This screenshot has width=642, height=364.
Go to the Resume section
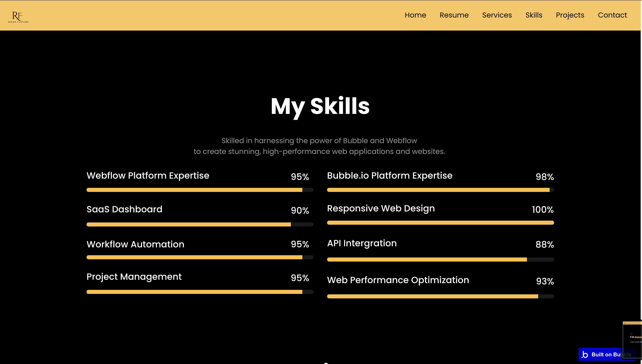[454, 15]
